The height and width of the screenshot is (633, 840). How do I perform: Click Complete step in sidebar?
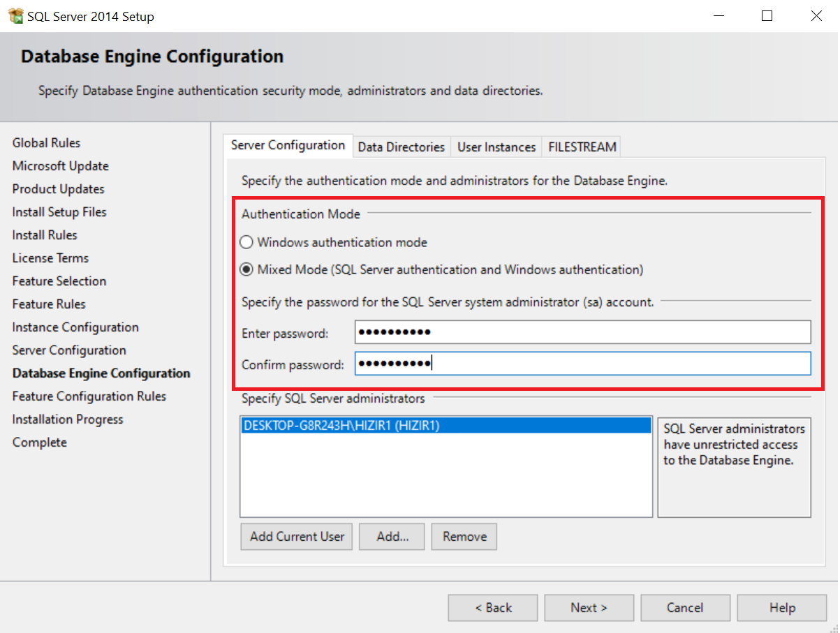40,442
